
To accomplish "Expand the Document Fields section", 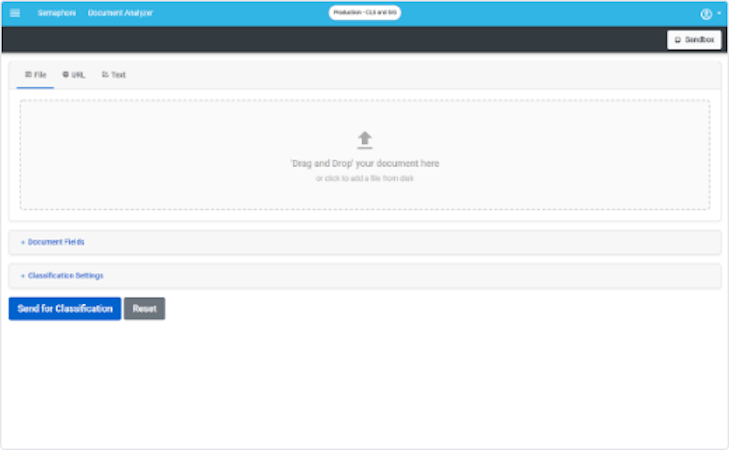I will tap(365, 242).
